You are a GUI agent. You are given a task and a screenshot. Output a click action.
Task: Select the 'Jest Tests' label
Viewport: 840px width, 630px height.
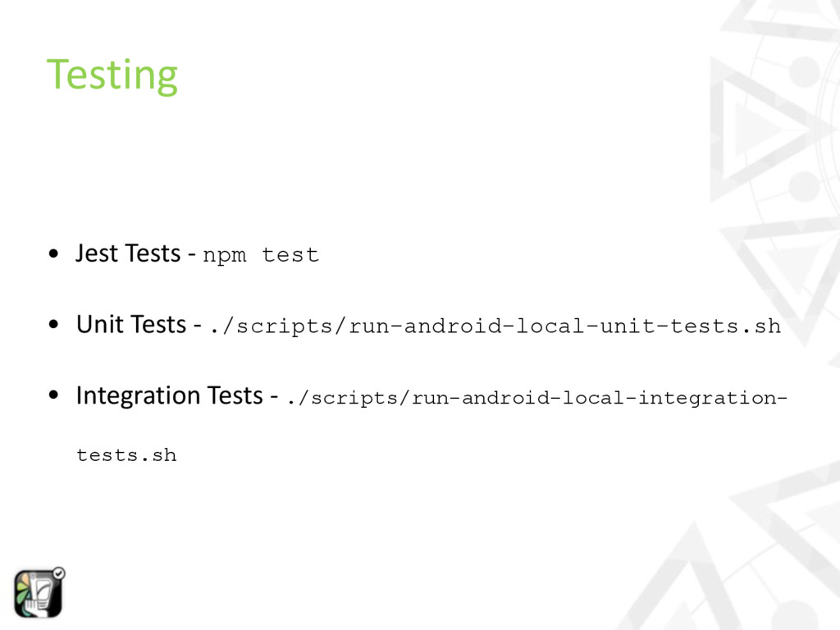(128, 253)
